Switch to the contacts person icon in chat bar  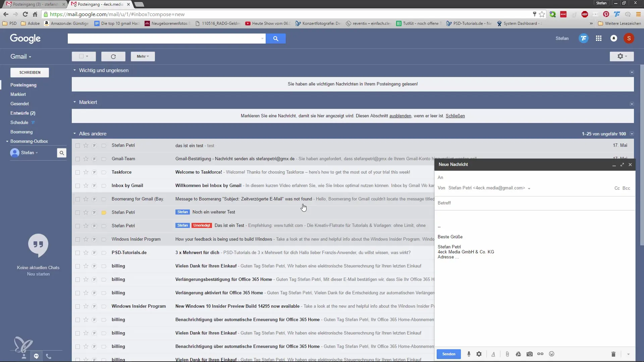[24, 356]
